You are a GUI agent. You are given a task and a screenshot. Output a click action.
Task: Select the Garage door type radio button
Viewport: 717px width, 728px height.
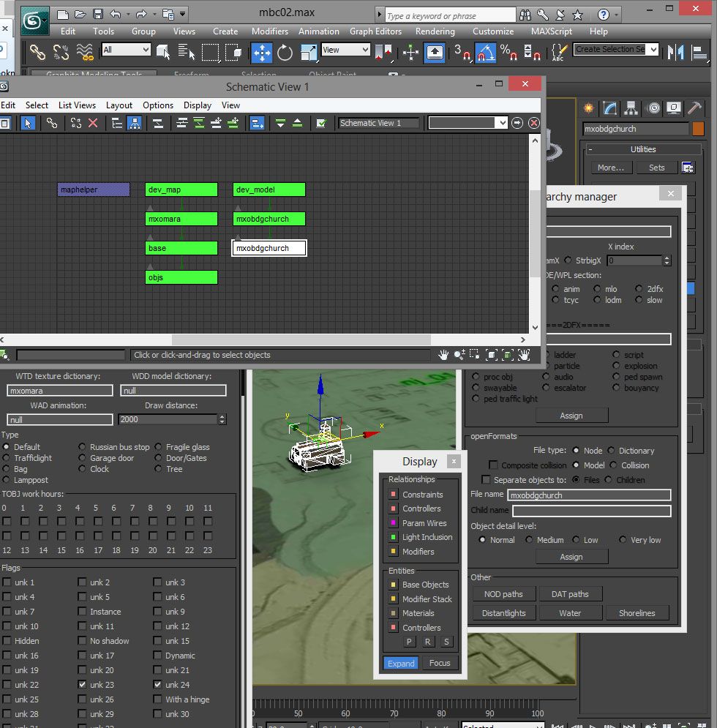82,458
